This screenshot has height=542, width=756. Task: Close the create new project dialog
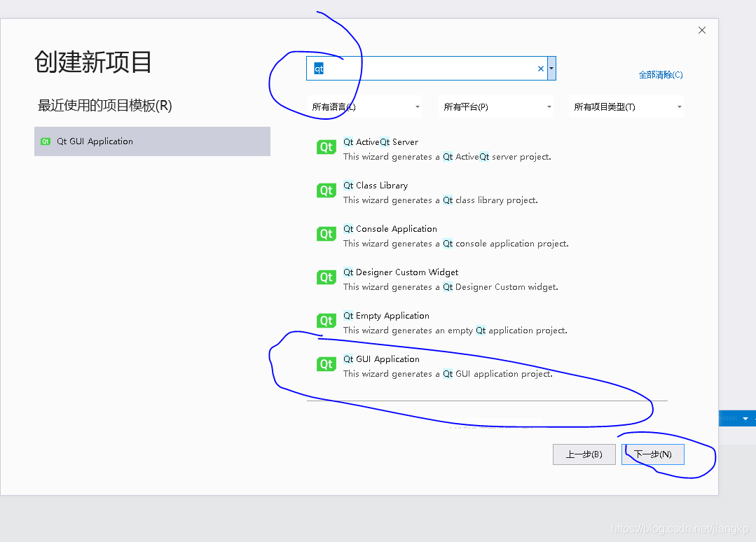[702, 30]
